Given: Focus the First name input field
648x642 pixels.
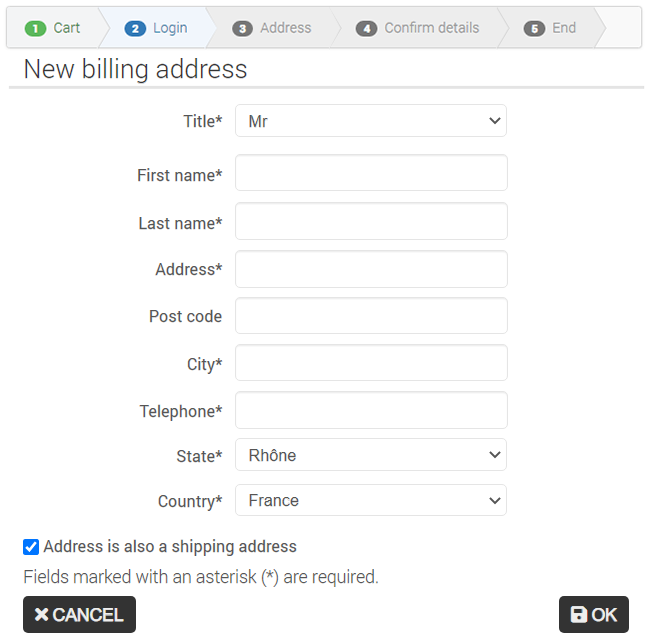Looking at the screenshot, I should 371,173.
